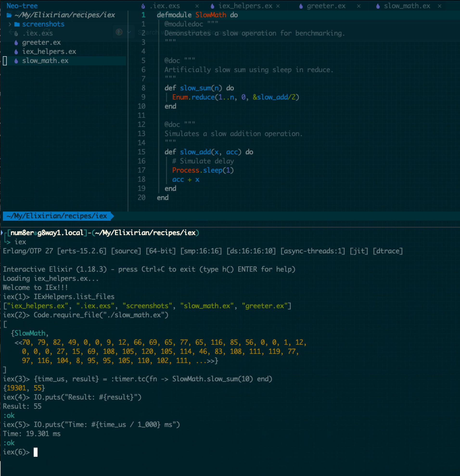Image resolution: width=460 pixels, height=476 pixels.
Task: Click the open root folder icon
Action: (x=9, y=15)
